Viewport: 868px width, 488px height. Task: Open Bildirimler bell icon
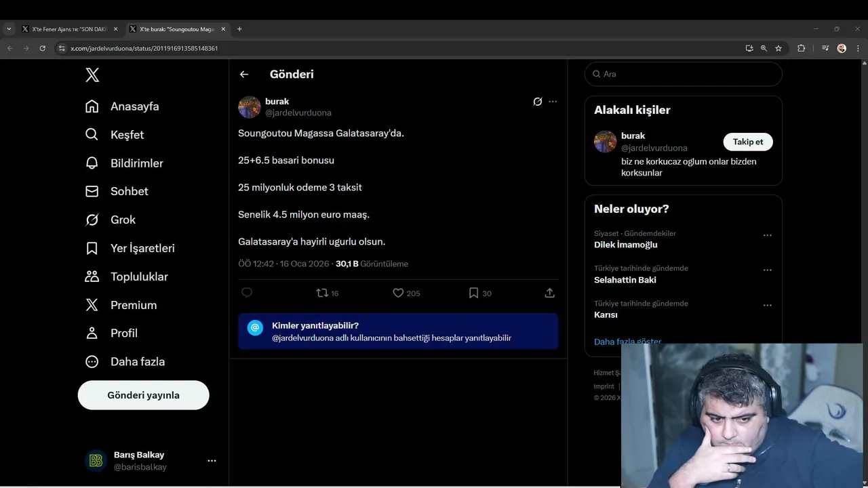coord(92,163)
